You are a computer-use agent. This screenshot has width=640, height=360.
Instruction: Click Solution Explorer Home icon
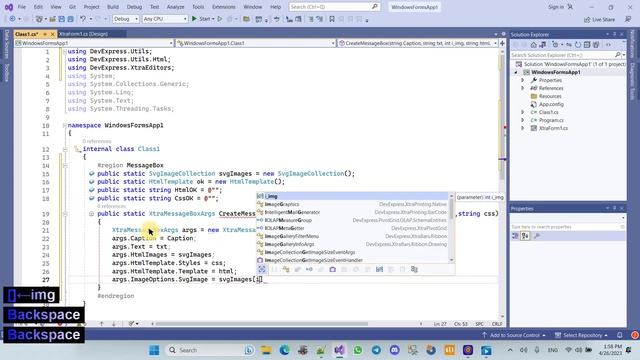[533, 44]
